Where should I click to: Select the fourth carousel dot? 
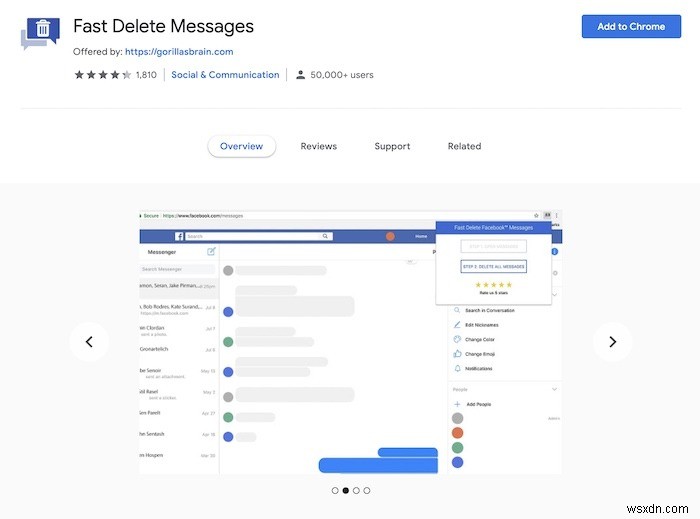tap(367, 490)
